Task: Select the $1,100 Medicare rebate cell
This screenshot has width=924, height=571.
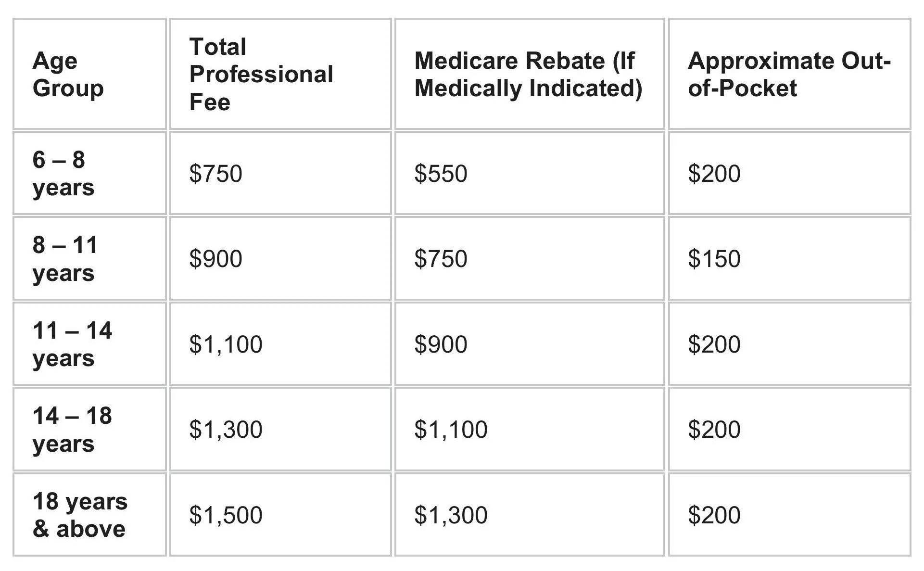Action: tap(451, 430)
